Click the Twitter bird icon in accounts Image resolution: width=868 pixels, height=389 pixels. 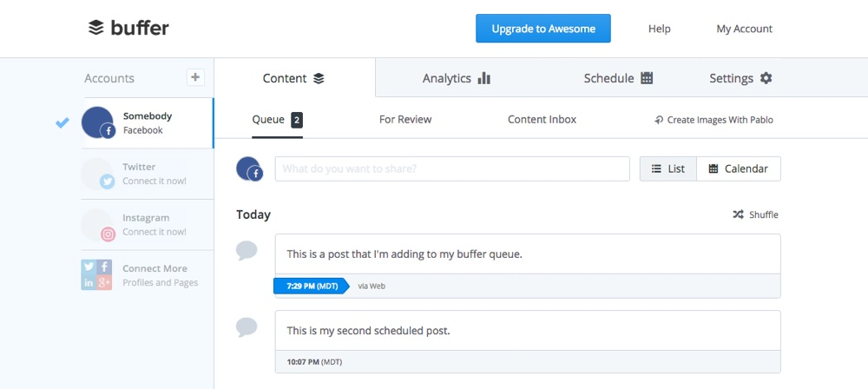pos(108,181)
